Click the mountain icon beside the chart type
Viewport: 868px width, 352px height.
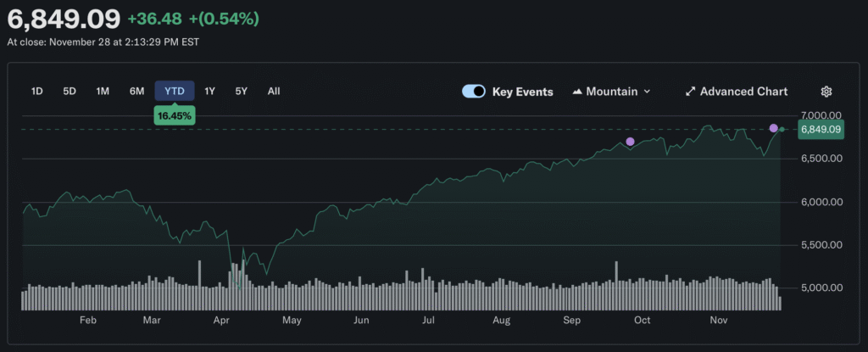coord(578,92)
